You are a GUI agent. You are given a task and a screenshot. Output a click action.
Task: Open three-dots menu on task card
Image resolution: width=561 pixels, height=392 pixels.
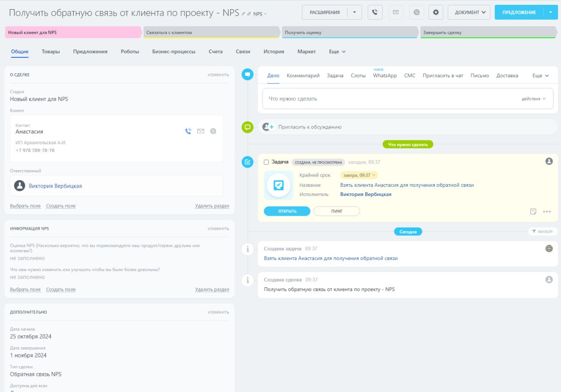[547, 211]
